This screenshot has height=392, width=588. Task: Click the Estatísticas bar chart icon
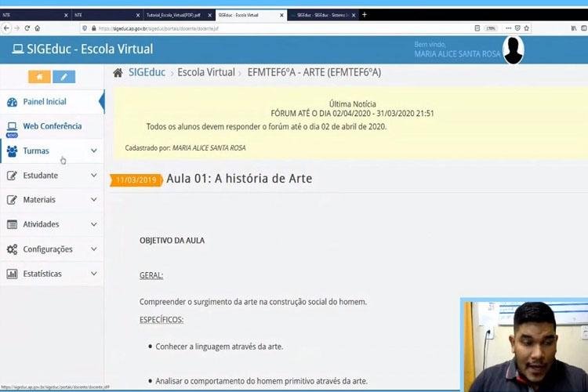(x=12, y=274)
